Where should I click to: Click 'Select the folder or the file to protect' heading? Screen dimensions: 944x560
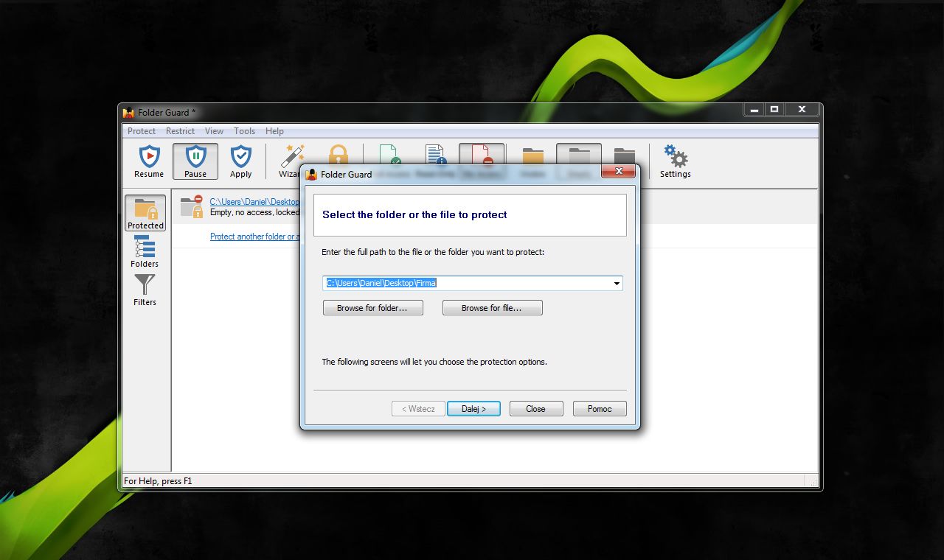point(414,215)
